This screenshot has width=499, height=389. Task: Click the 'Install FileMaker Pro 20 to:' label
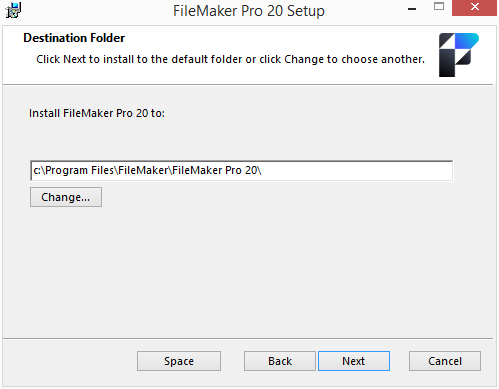pyautogui.click(x=97, y=113)
